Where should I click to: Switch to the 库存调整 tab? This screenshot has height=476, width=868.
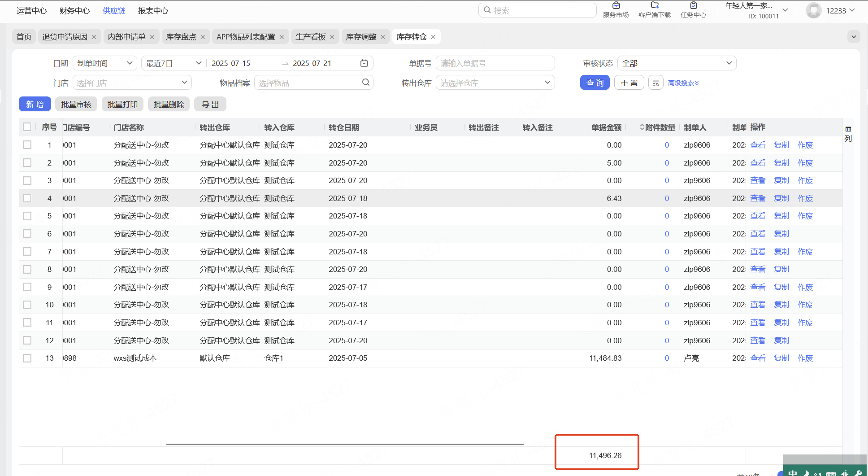[x=361, y=37]
